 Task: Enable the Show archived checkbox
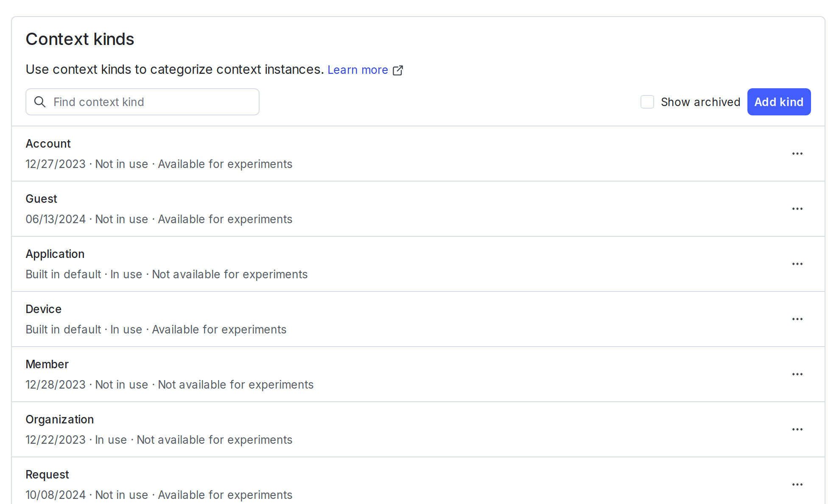(x=647, y=102)
